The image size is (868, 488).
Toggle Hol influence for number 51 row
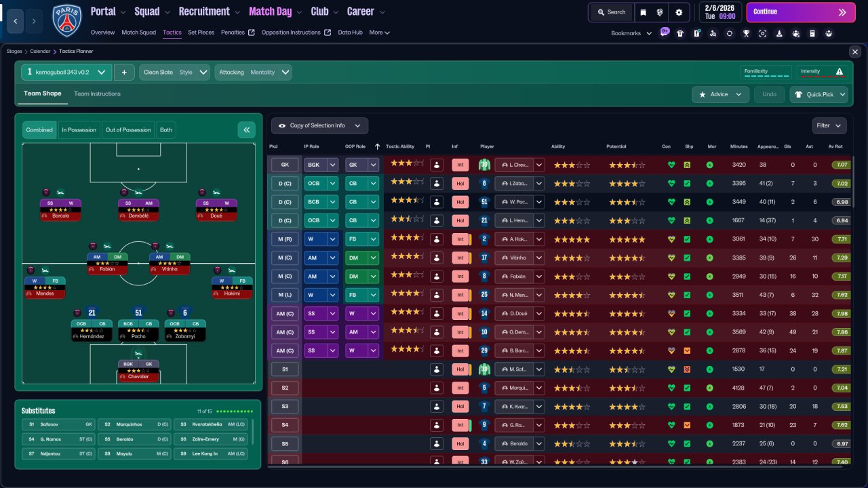[x=460, y=202]
